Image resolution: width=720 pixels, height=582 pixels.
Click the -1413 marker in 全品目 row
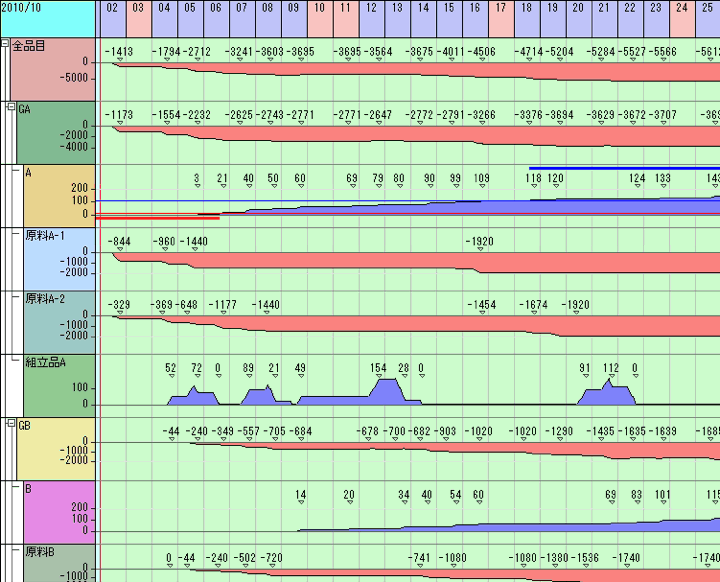[119, 51]
